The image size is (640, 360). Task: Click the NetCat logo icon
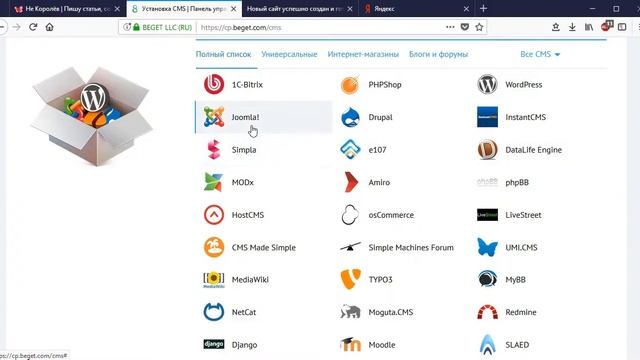[x=214, y=312]
